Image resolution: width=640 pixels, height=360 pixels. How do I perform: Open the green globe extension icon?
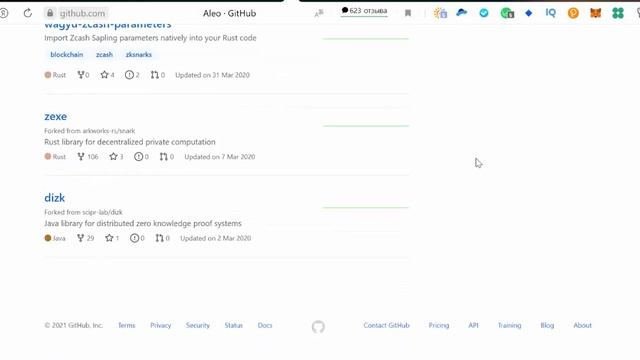(x=507, y=13)
